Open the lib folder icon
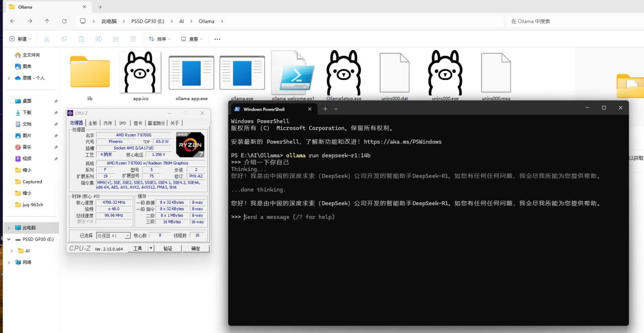The image size is (644, 333). [x=90, y=72]
